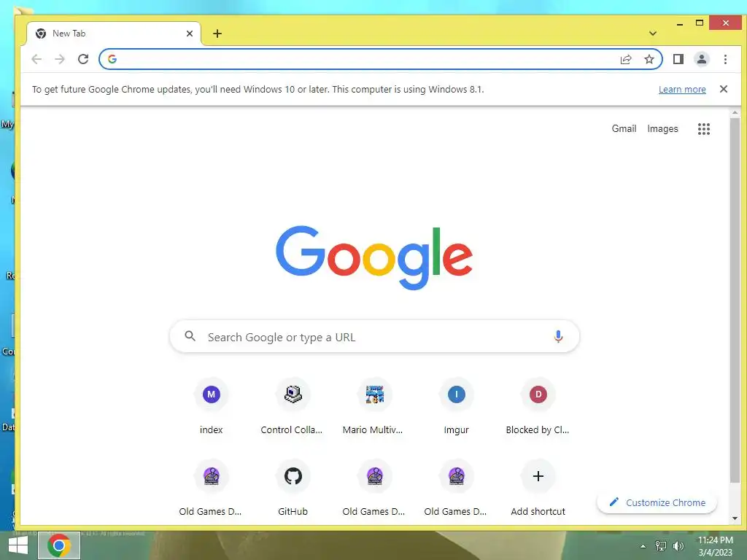Open a new tab with plus button
This screenshot has height=560, width=747.
pos(217,34)
